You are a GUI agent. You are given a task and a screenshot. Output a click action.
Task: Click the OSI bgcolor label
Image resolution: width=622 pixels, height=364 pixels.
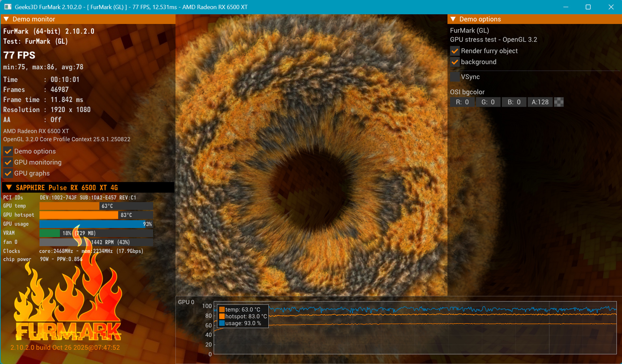(x=467, y=92)
